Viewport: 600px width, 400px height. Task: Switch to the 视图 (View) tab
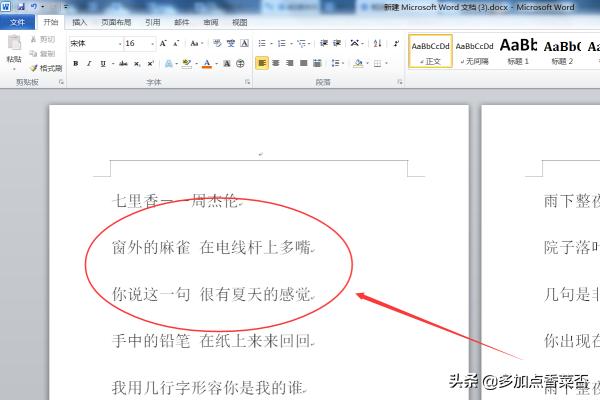point(240,22)
